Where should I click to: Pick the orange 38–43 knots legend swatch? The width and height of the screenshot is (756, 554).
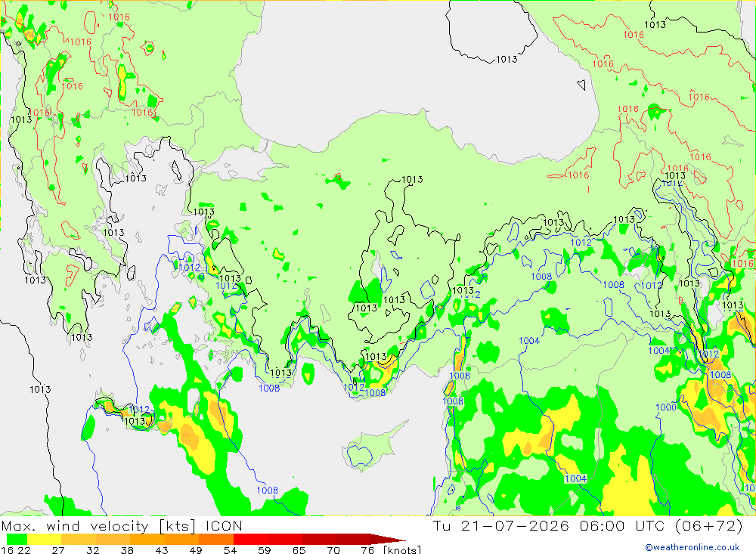point(147,539)
